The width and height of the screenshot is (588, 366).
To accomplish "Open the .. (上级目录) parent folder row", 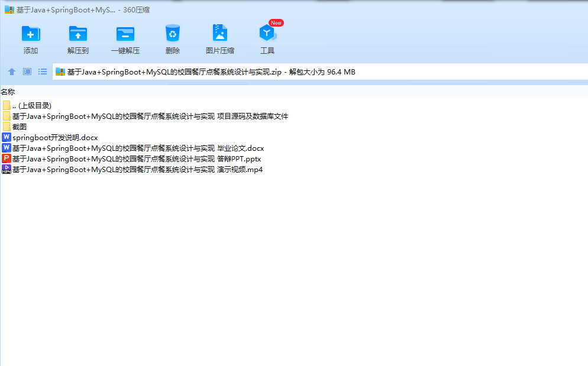I will (x=27, y=105).
